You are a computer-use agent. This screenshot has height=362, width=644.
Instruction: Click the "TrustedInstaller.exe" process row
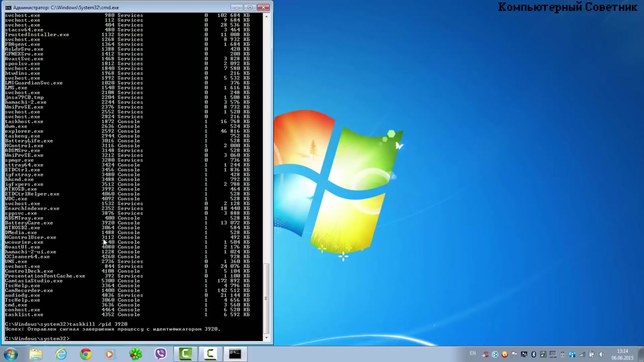(x=127, y=35)
